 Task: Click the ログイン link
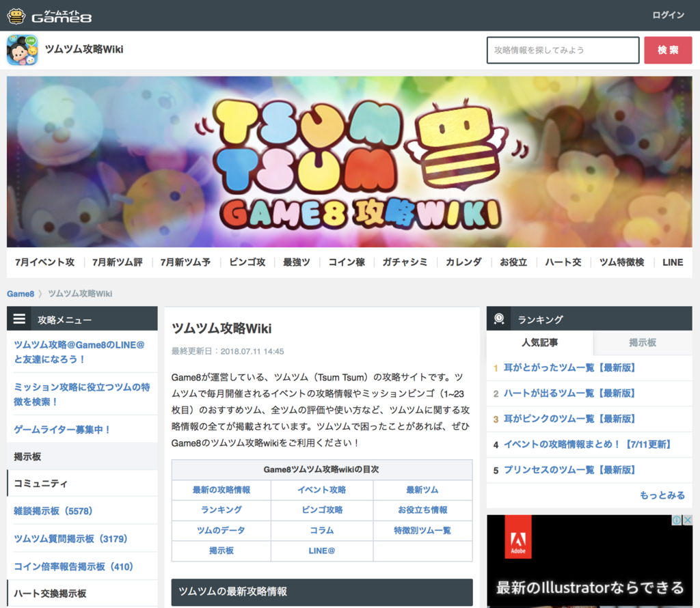click(668, 15)
